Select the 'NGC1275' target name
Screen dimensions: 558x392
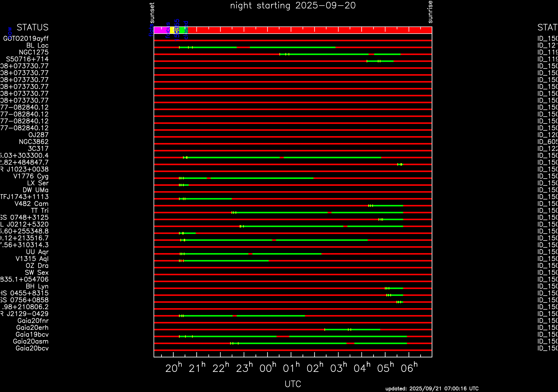tap(34, 52)
